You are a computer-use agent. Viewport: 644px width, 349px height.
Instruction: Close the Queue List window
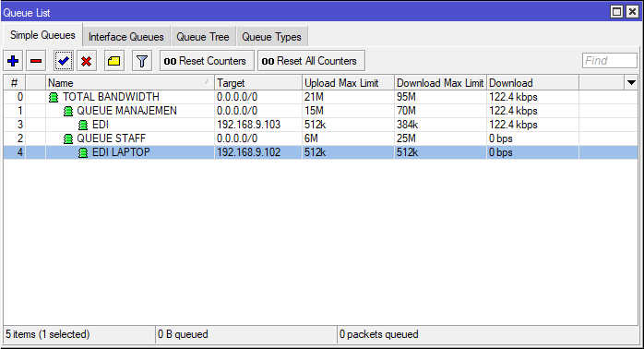point(632,11)
